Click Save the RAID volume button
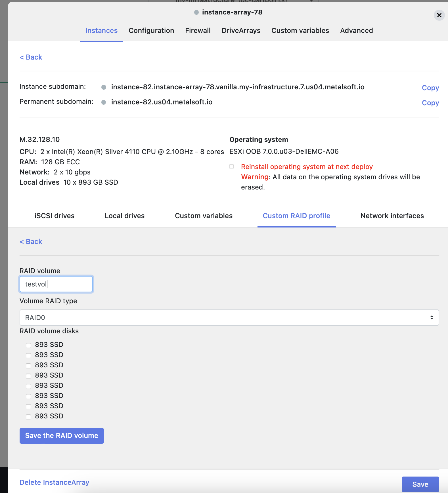Image resolution: width=448 pixels, height=493 pixels. (x=62, y=436)
